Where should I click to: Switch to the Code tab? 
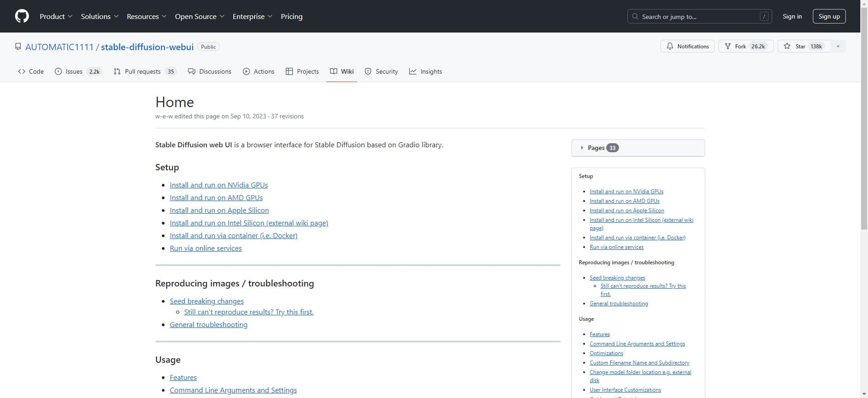31,71
